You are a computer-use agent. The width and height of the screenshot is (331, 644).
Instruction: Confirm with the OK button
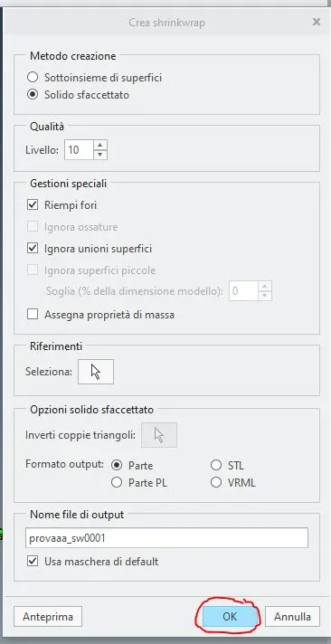(x=230, y=617)
